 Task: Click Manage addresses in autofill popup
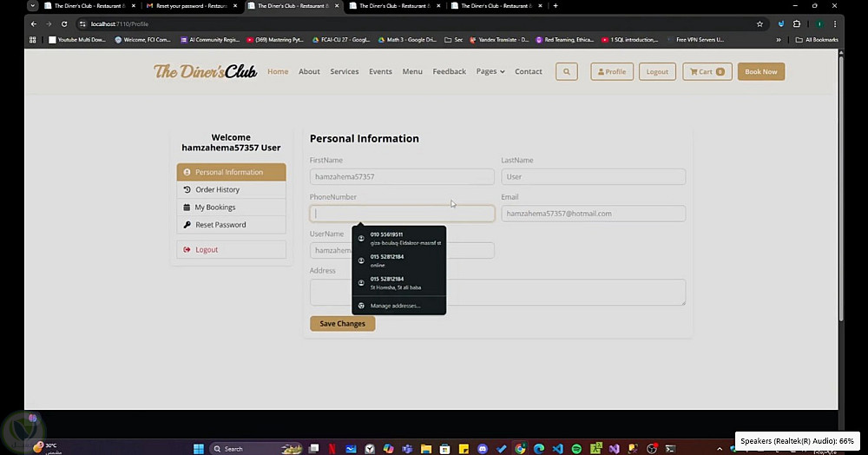tap(398, 306)
